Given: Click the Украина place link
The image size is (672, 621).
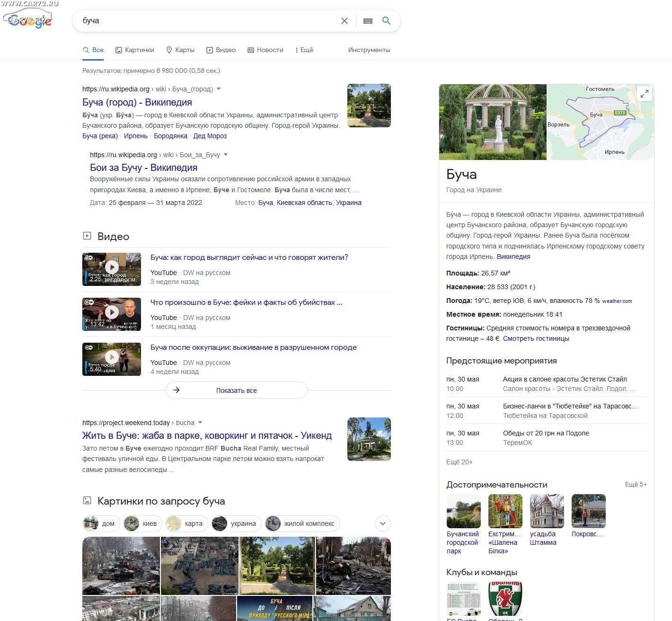Looking at the screenshot, I should pyautogui.click(x=349, y=203).
